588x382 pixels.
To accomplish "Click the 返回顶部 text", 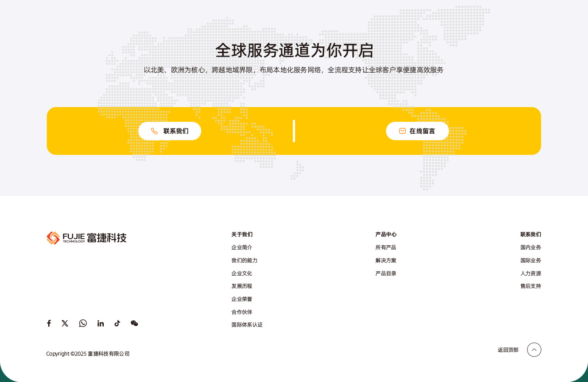I will tap(508, 350).
